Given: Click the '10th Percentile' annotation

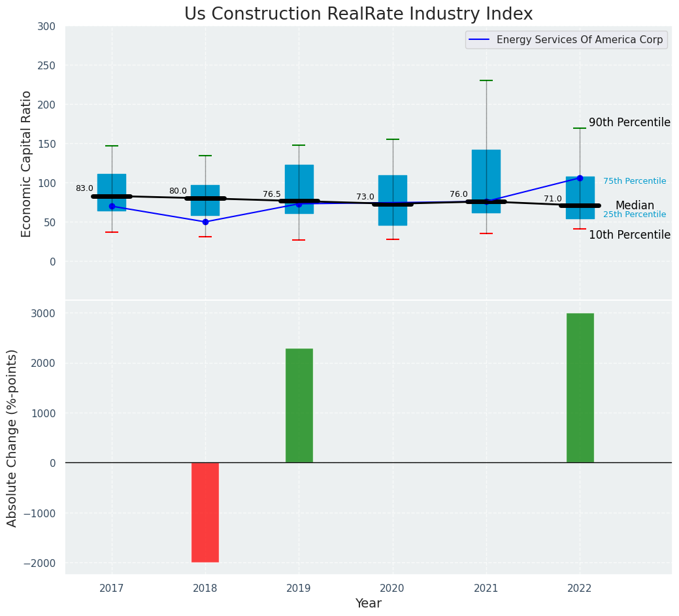Looking at the screenshot, I should [x=629, y=235].
